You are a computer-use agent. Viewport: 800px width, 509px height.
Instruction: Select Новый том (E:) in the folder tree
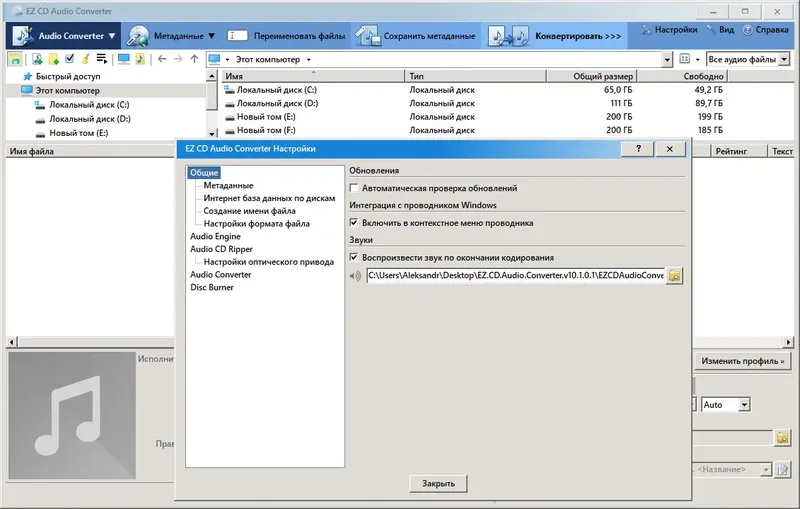[x=79, y=133]
